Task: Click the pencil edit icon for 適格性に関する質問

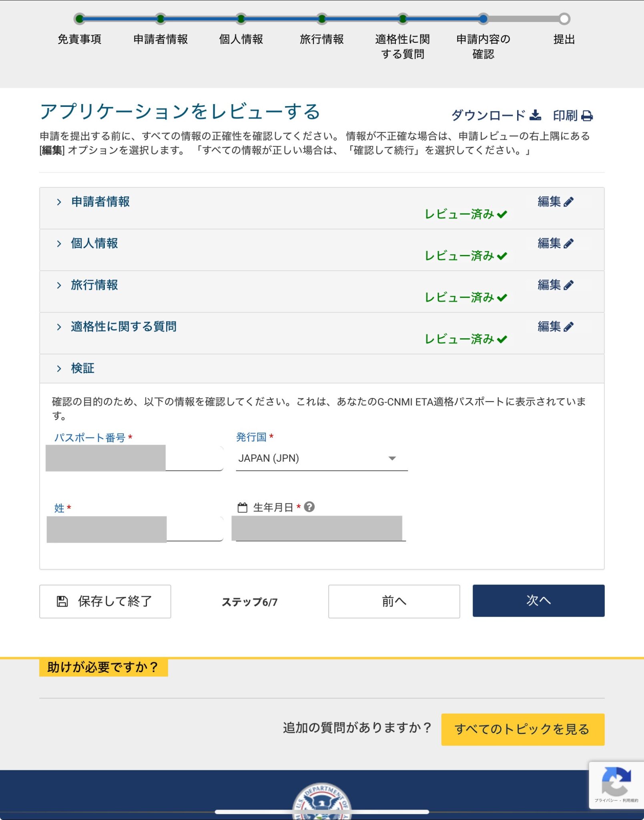Action: pos(568,326)
